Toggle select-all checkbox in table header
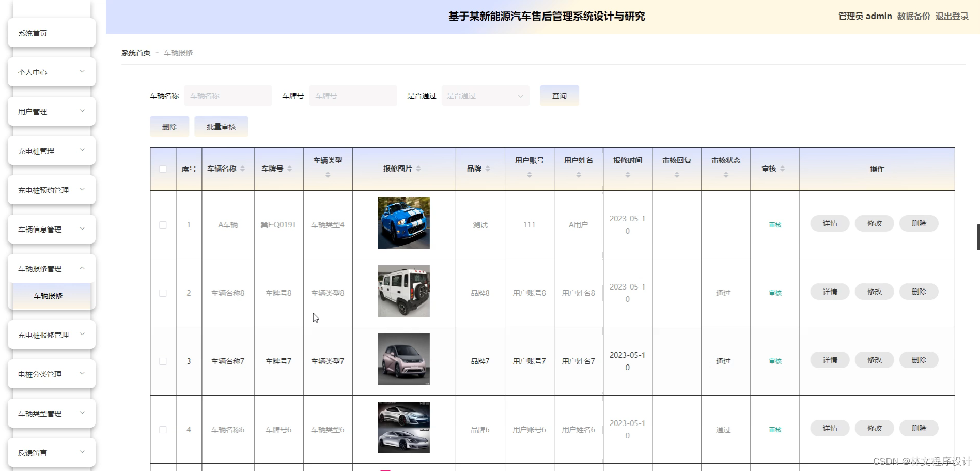Image resolution: width=980 pixels, height=471 pixels. coord(163,169)
